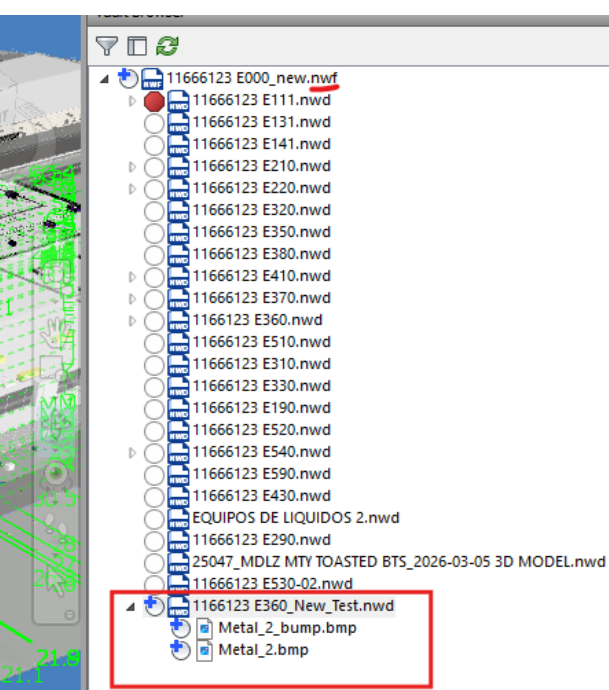Expand the 11666123 E220.nwd node
Screen dimensions: 609x690
tap(132, 189)
